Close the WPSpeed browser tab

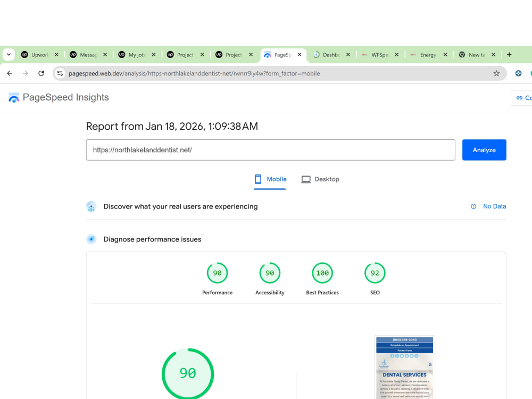[397, 55]
